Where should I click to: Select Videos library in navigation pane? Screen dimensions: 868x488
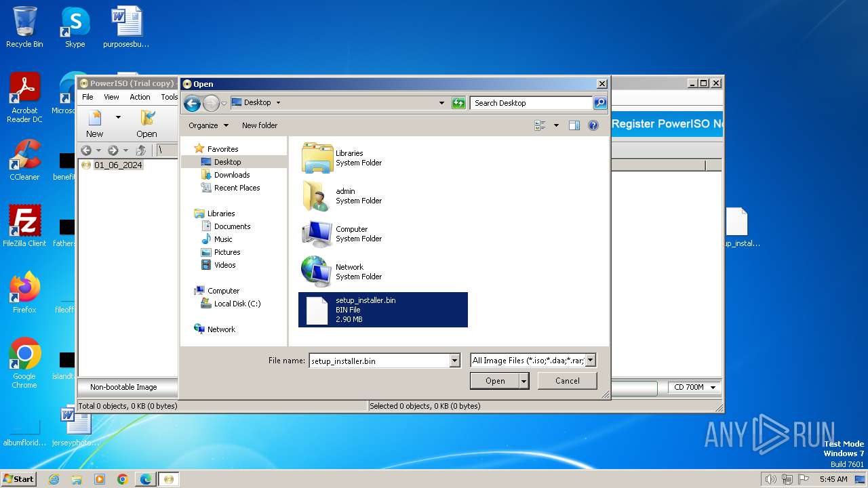224,265
